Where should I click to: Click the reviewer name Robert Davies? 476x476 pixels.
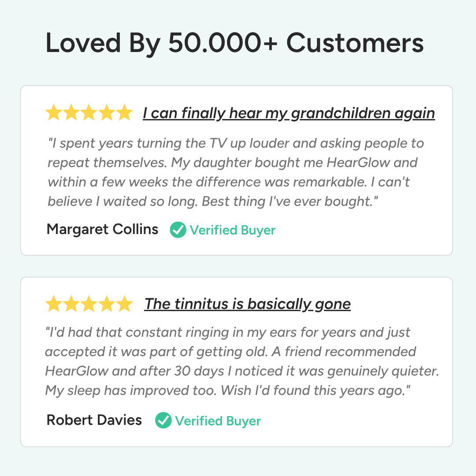point(94,420)
